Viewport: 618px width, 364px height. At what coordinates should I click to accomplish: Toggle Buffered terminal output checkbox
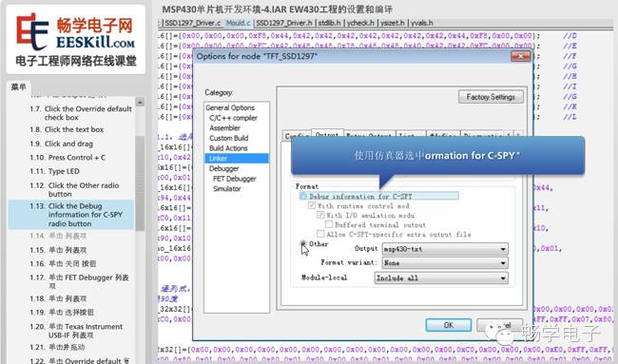point(329,224)
